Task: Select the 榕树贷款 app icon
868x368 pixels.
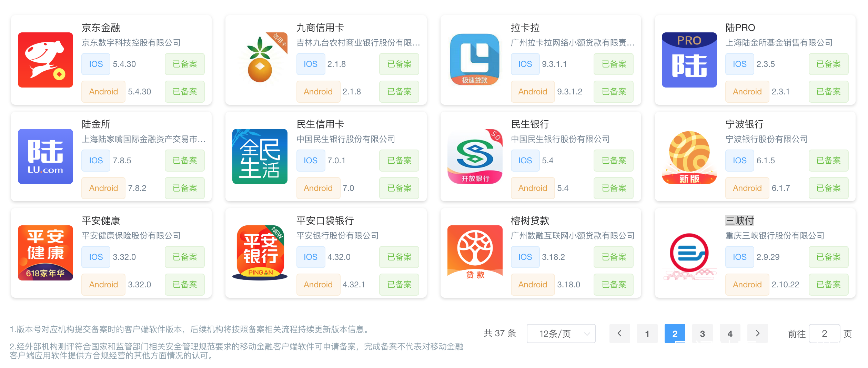Action: (x=475, y=253)
